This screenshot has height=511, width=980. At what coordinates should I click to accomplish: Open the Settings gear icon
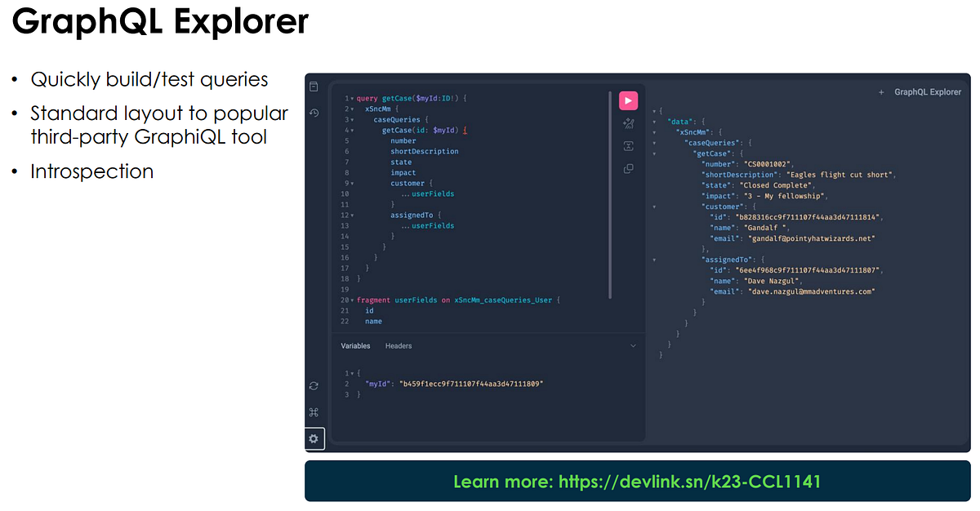(x=314, y=438)
